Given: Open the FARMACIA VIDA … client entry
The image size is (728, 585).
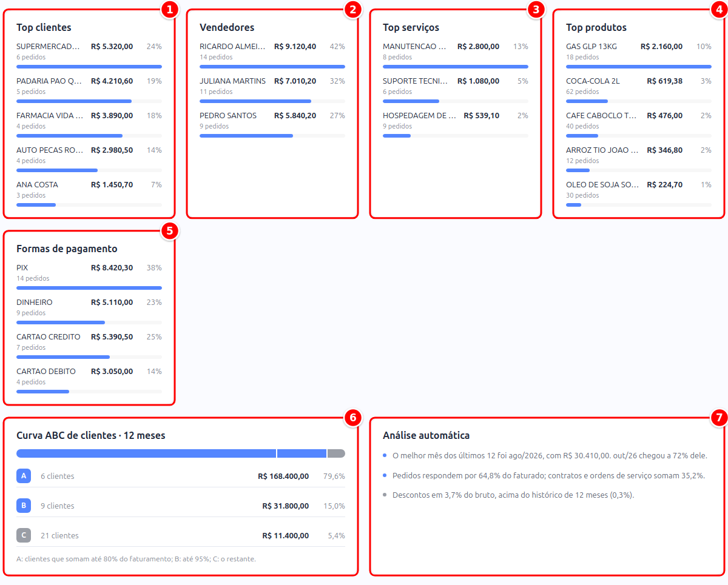Looking at the screenshot, I should point(50,116).
